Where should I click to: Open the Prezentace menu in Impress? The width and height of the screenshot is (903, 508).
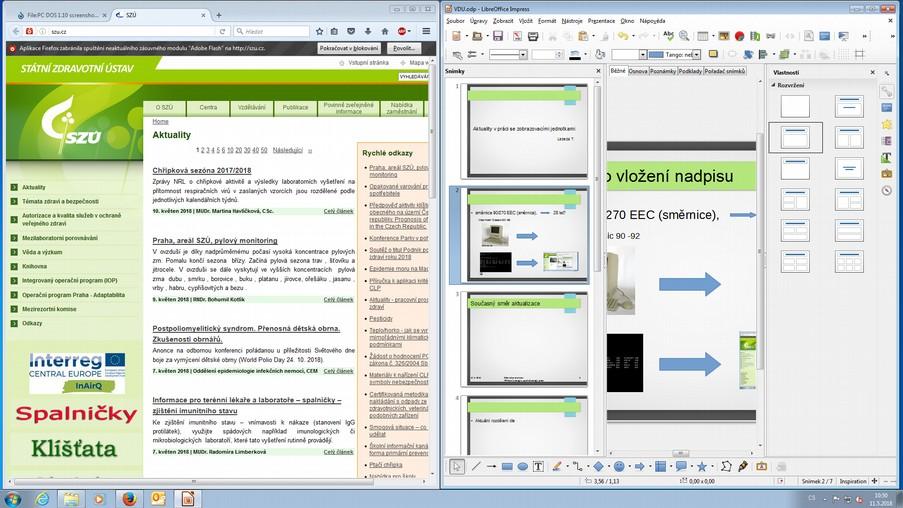click(601, 21)
